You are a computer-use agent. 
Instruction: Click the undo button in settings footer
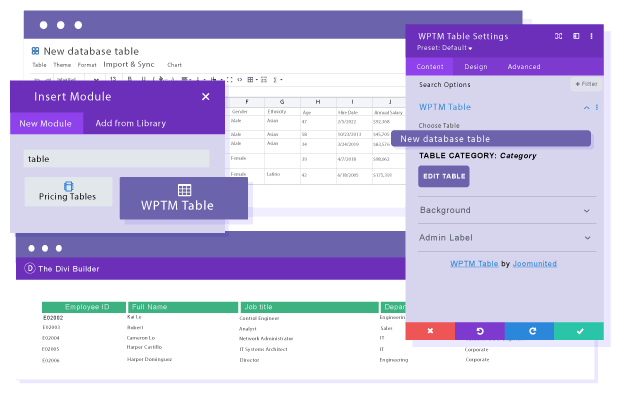tap(480, 331)
